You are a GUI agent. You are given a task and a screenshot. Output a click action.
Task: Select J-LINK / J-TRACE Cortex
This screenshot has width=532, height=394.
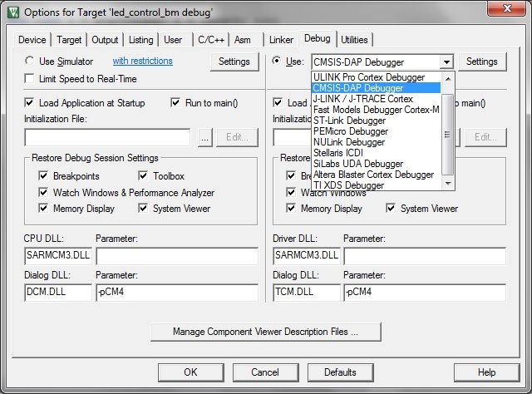click(376, 99)
